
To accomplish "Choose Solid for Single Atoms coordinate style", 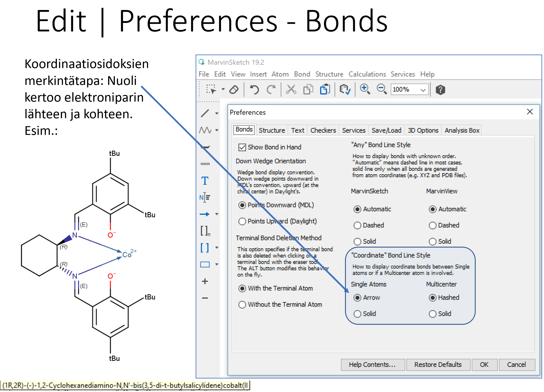I will tap(357, 314).
